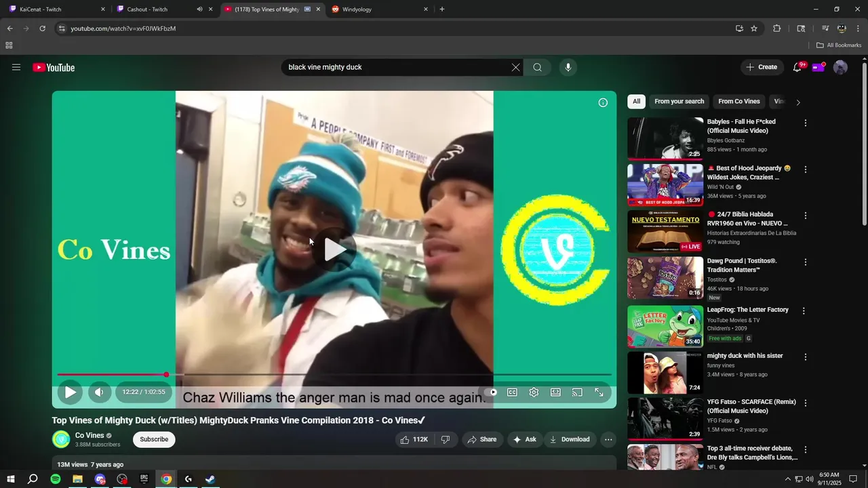
Task: Open options for Dawg Pound Tostitos video
Action: [x=806, y=262]
